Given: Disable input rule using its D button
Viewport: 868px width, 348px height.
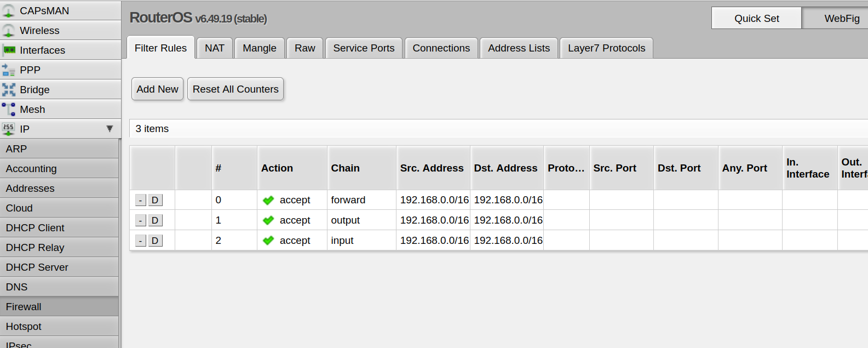Looking at the screenshot, I should [x=156, y=241].
